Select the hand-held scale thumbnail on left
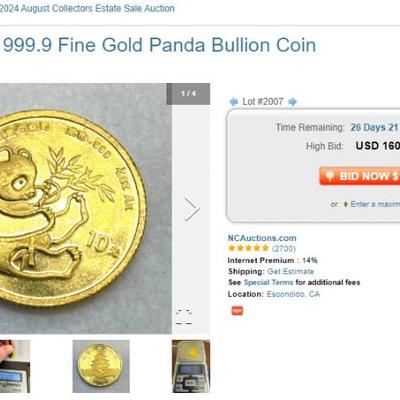 click(15, 366)
